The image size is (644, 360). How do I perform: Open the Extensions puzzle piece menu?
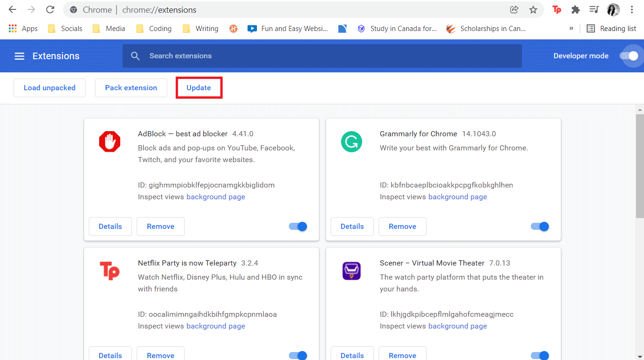click(x=575, y=10)
